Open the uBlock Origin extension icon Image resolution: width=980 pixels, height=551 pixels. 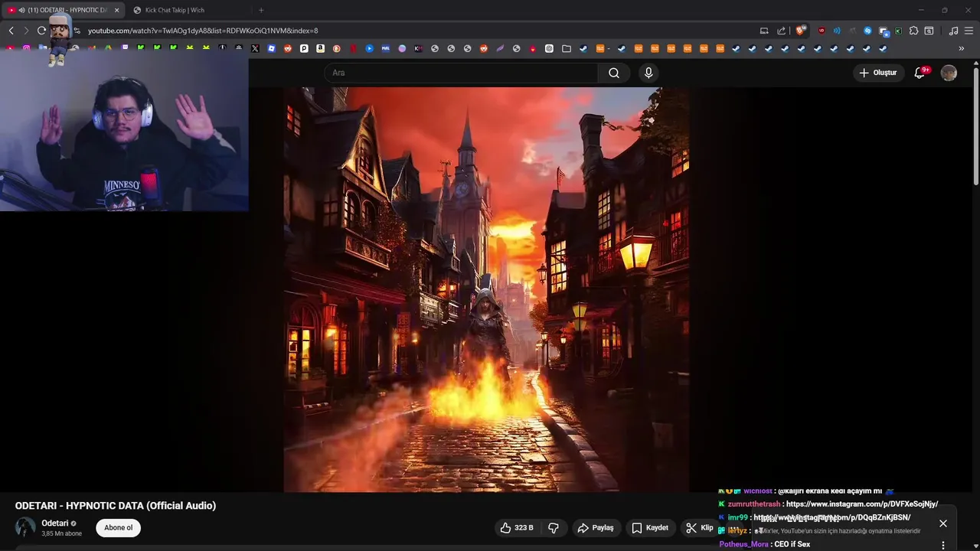[x=822, y=31]
